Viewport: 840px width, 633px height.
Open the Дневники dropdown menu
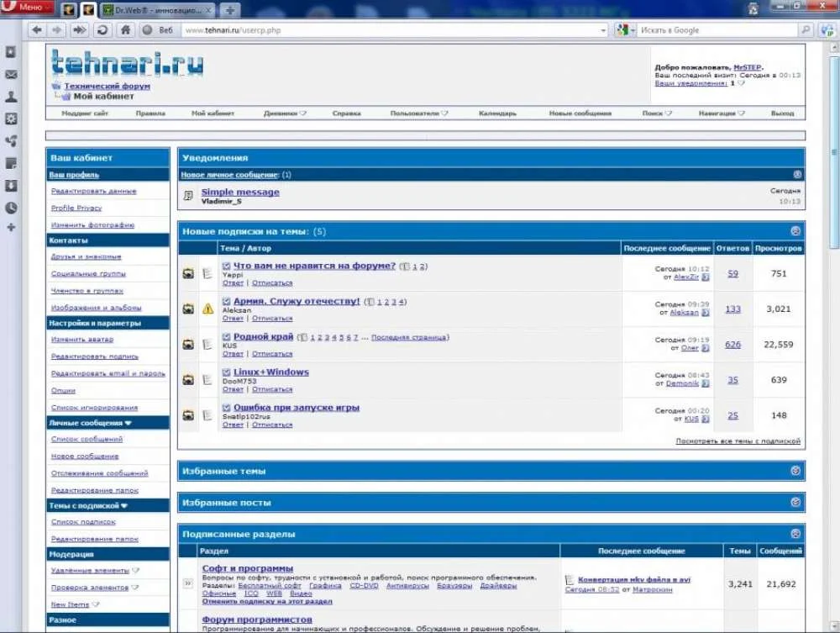point(285,113)
